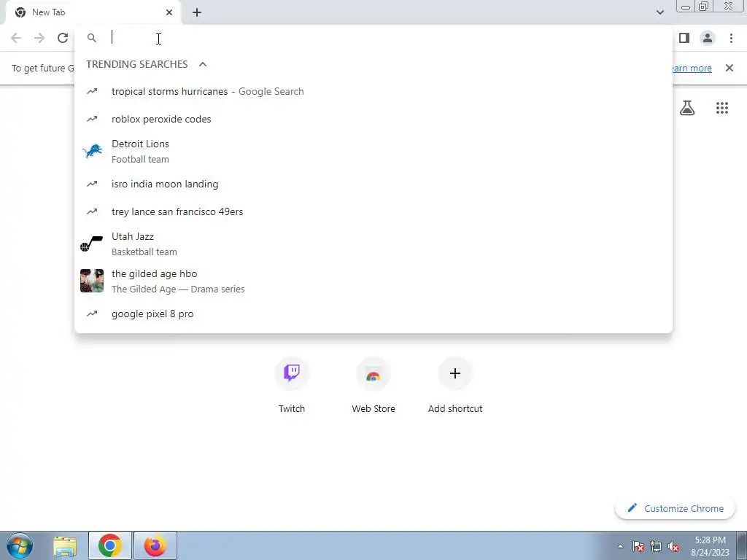
Task: Open the Search Labs flask icon
Action: pyautogui.click(x=687, y=108)
